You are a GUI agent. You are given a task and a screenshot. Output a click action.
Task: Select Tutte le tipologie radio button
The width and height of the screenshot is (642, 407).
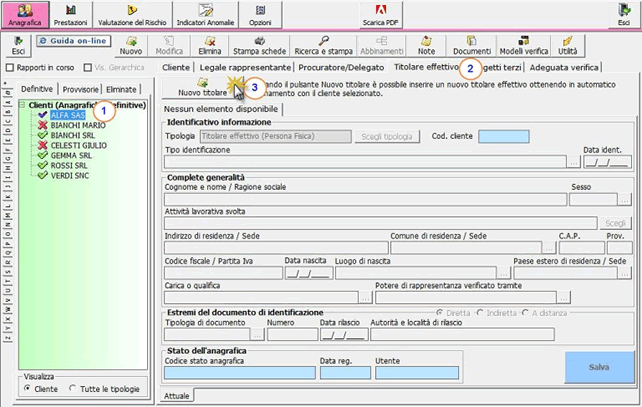tap(72, 388)
